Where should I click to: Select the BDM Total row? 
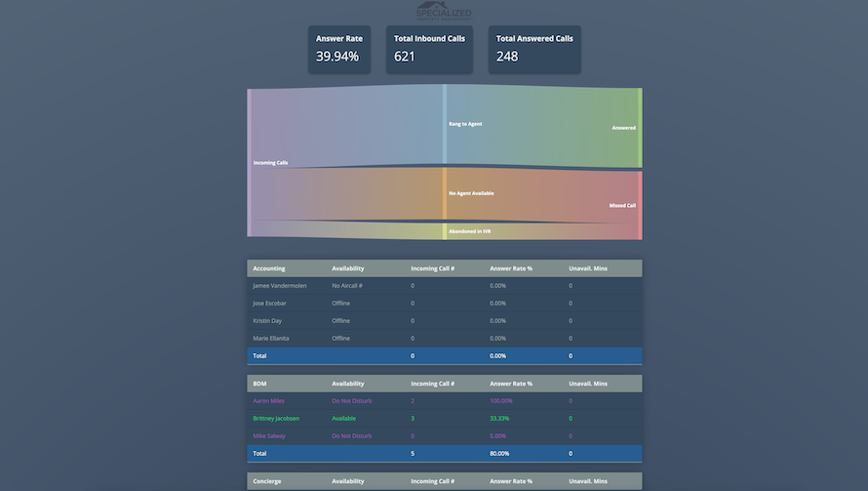[x=445, y=454]
